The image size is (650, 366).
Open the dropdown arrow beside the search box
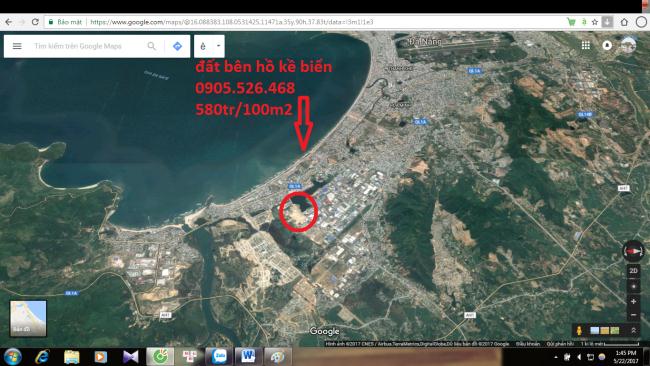(x=218, y=46)
